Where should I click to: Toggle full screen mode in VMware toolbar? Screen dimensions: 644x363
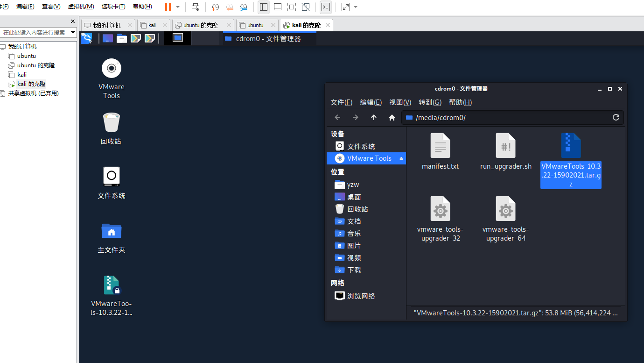(x=292, y=7)
